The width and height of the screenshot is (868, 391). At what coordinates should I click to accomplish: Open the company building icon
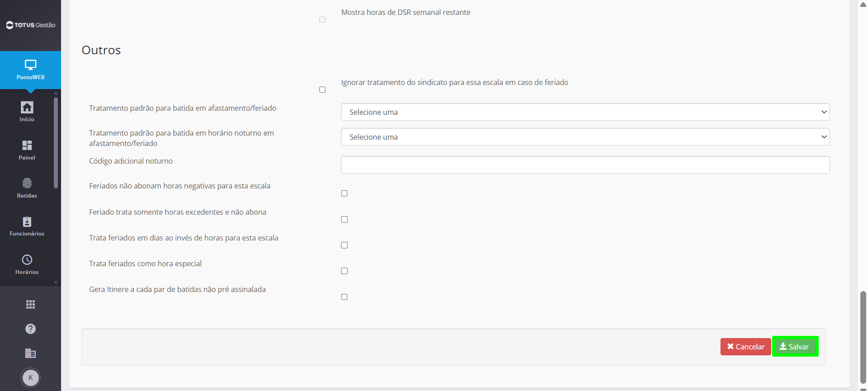pos(30,353)
